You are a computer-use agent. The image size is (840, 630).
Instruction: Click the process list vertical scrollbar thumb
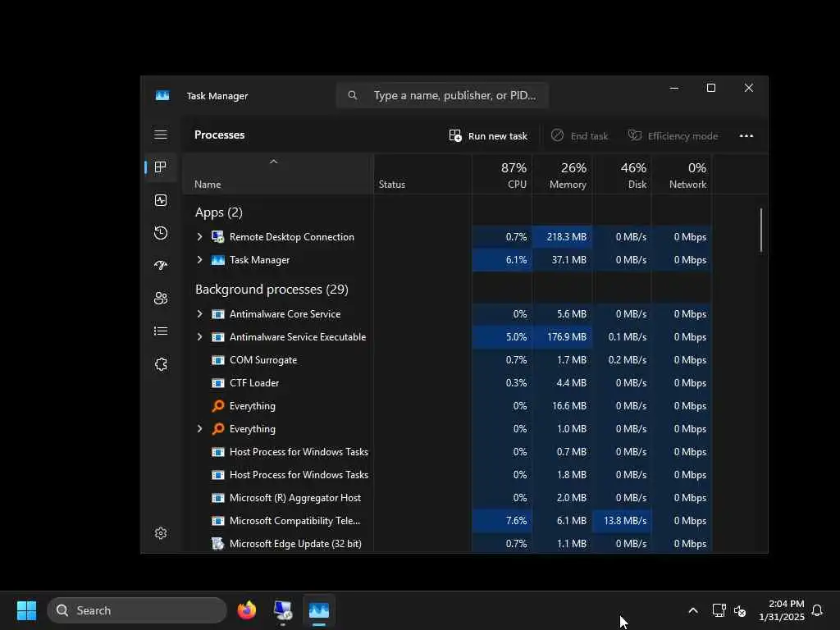[760, 230]
